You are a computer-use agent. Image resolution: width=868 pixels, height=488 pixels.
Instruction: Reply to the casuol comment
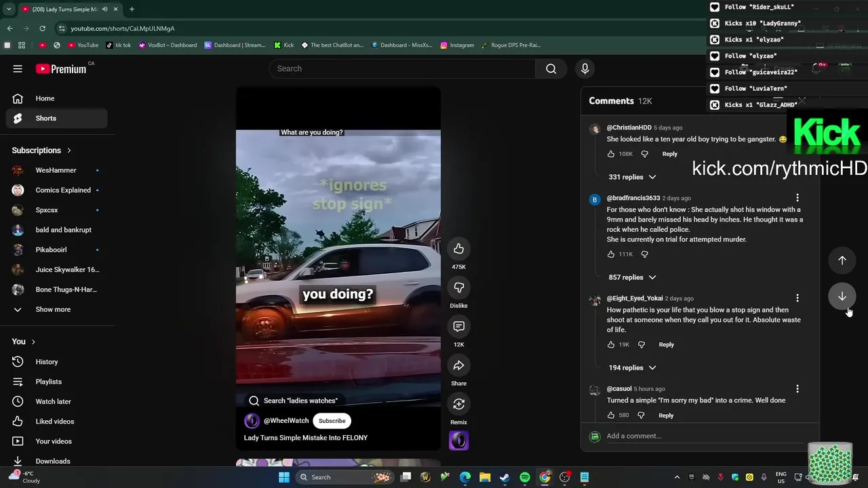(x=666, y=415)
